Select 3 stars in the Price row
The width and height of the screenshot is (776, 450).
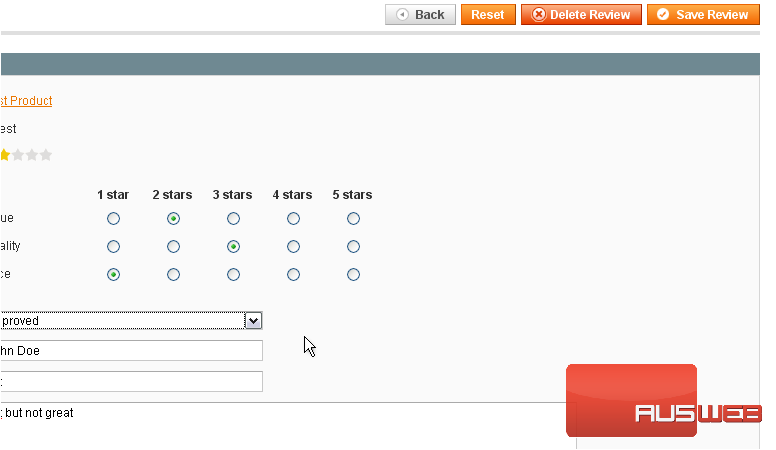point(233,274)
